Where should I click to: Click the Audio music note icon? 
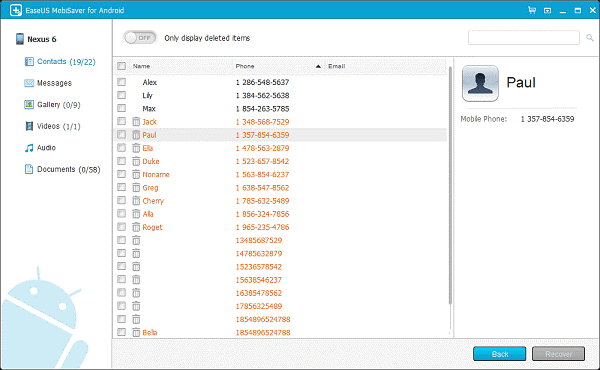29,148
